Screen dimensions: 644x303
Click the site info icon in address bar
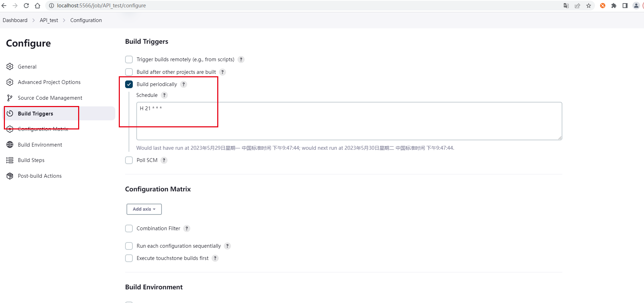point(51,6)
